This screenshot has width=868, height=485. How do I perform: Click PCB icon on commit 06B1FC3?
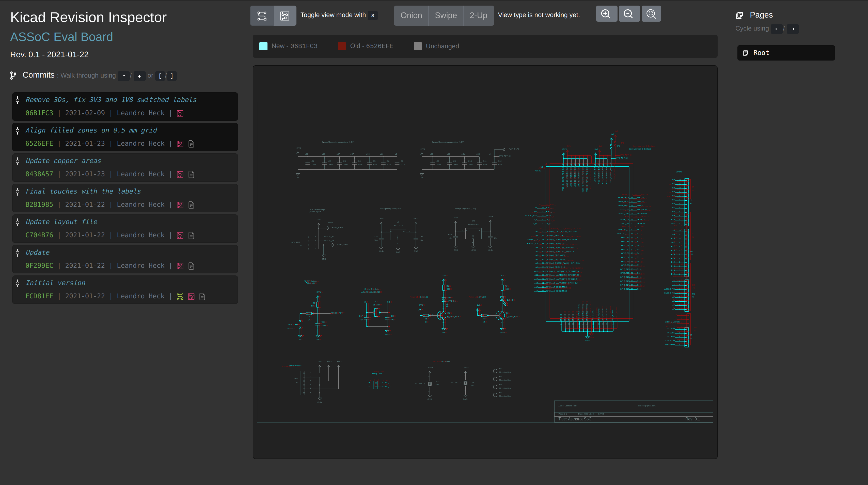pos(180,113)
